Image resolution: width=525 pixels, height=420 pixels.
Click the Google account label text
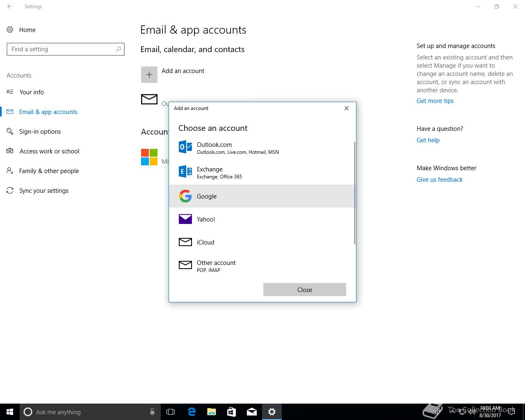[207, 196]
